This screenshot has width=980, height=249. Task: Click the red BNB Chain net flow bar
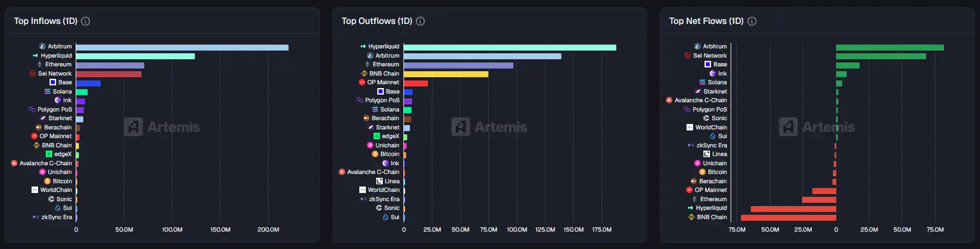788,217
